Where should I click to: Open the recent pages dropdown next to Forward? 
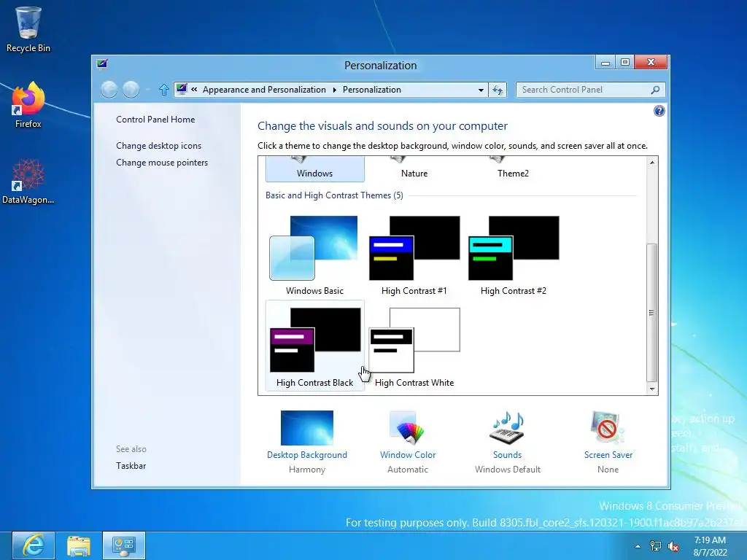click(x=147, y=90)
